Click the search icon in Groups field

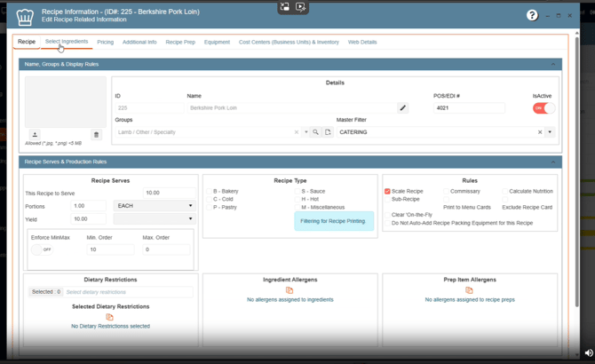point(315,132)
